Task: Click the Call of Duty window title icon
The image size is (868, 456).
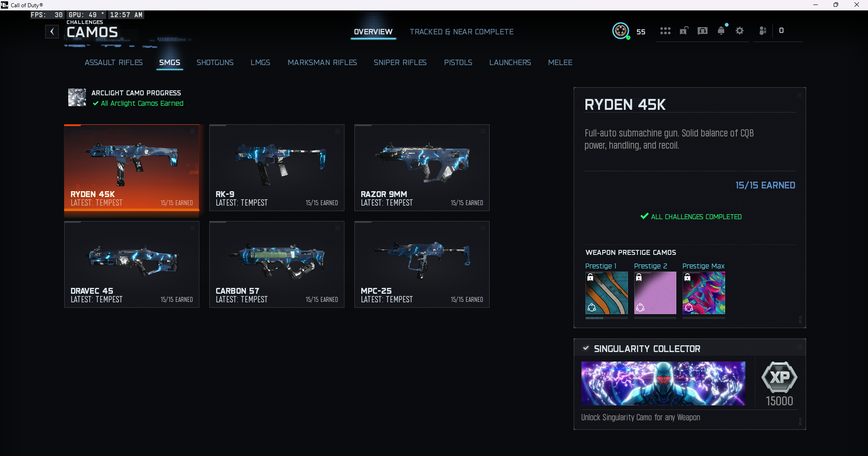Action: click(5, 5)
